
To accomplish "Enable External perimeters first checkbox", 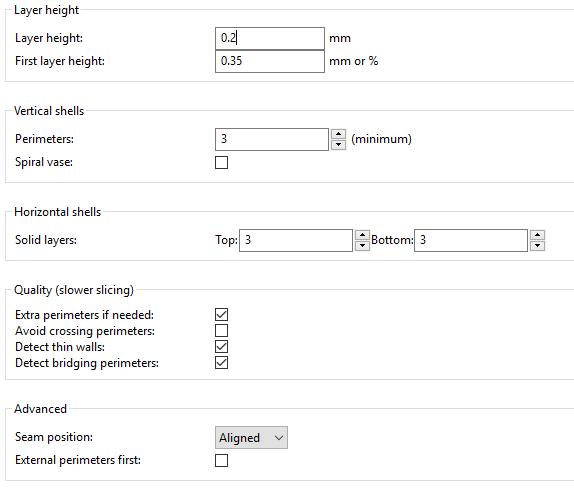I will pos(221,461).
